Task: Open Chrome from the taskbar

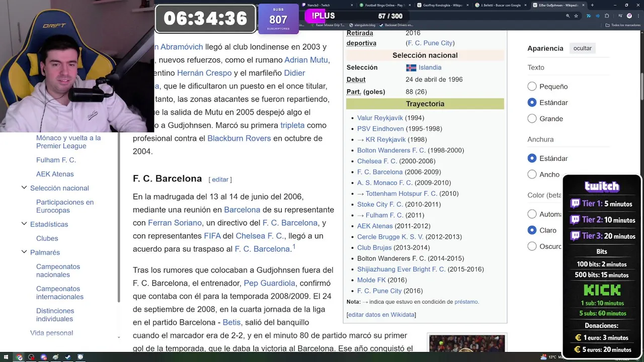Action: 19,357
